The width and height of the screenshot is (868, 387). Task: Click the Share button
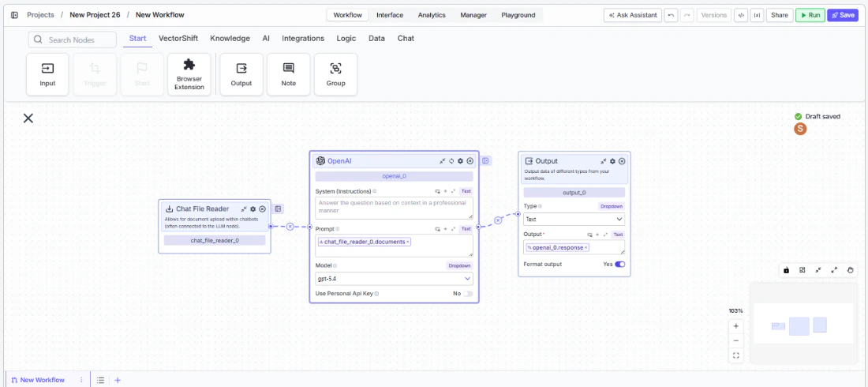[x=779, y=15]
